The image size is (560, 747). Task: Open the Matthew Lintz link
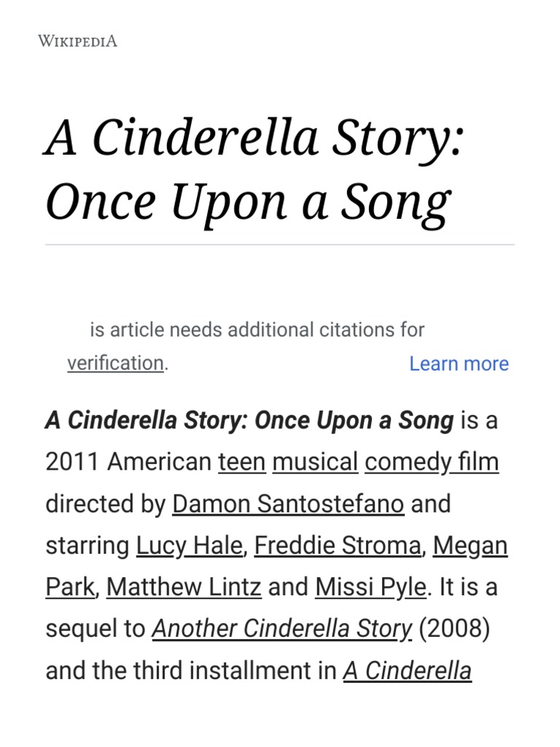[184, 587]
